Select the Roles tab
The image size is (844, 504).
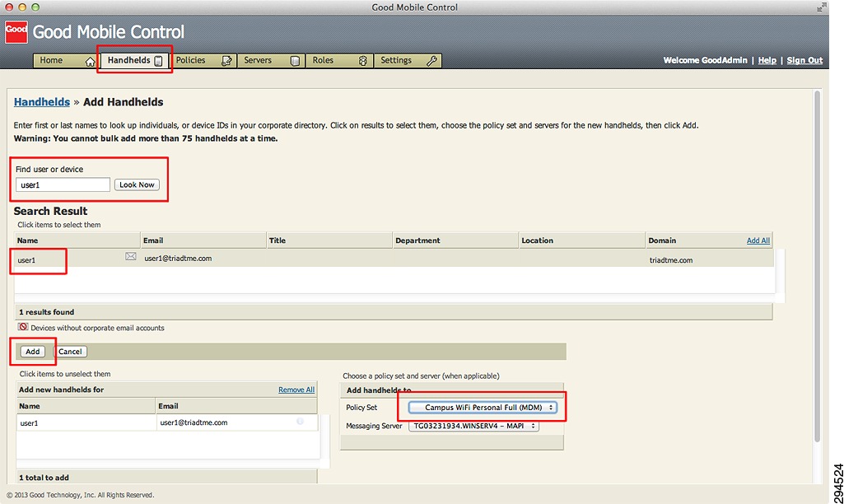pos(339,60)
